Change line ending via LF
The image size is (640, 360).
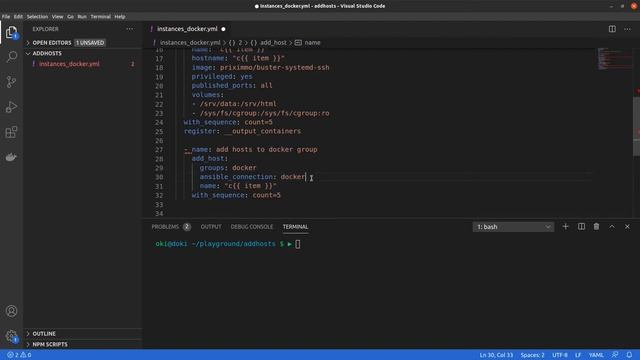point(578,355)
